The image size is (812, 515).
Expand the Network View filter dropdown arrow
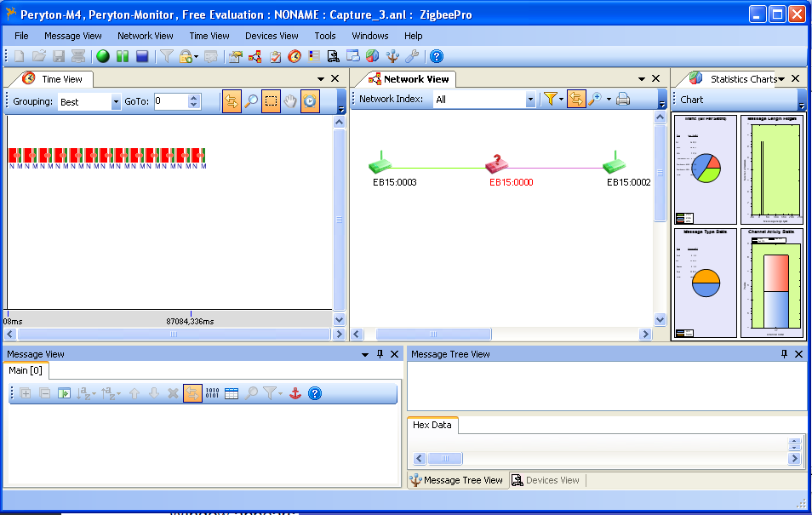(562, 99)
